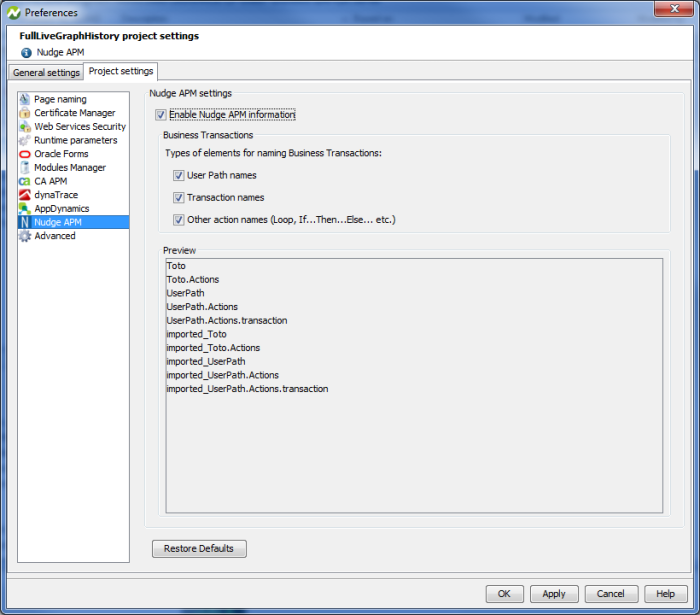The width and height of the screenshot is (700, 615).
Task: Click the Oracle Forms icon
Action: (25, 154)
